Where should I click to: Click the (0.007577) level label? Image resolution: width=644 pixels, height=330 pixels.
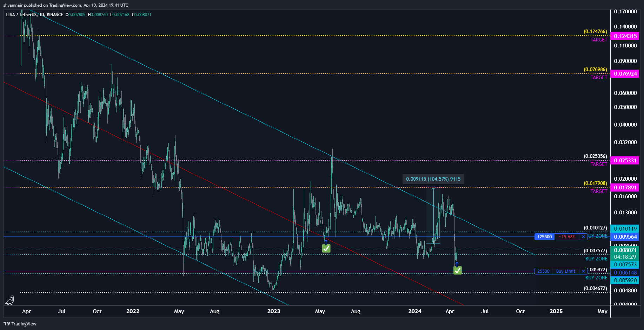click(x=595, y=251)
